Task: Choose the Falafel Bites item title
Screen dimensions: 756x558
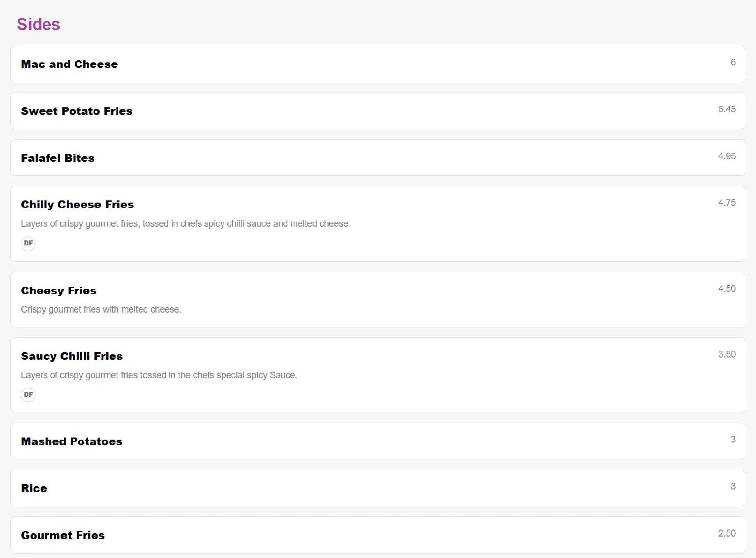Action: [x=58, y=158]
